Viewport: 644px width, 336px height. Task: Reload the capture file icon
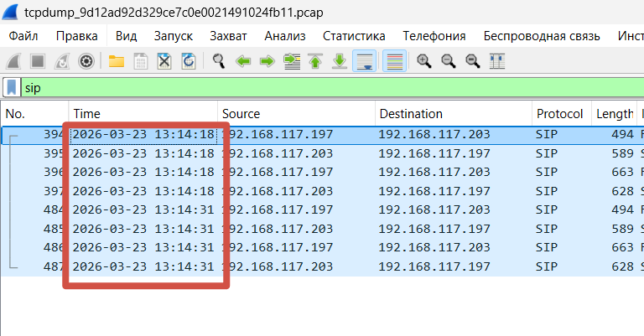click(x=189, y=61)
